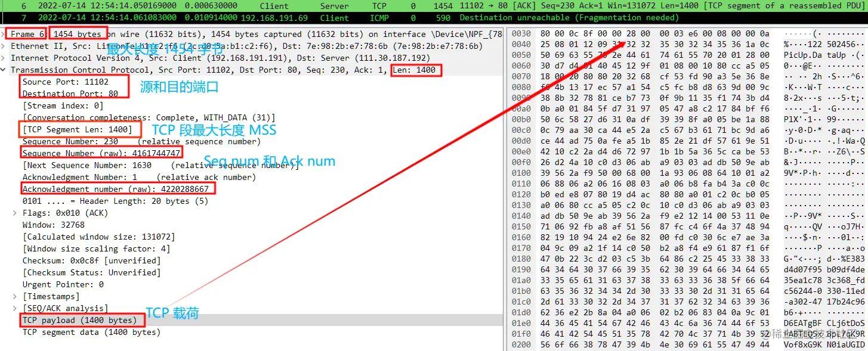This screenshot has height=351, width=868.
Task: Select [Window size scaling factor: 4] line
Action: (97, 249)
